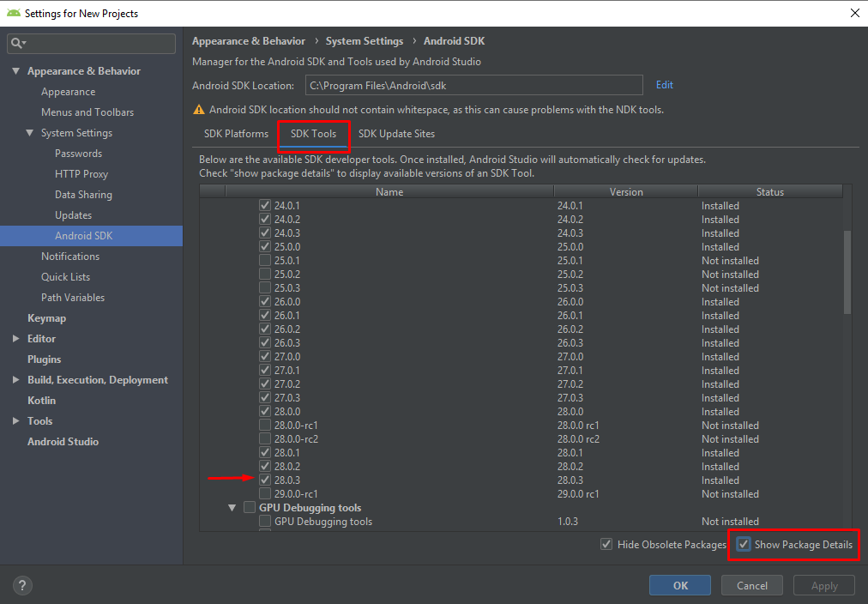The height and width of the screenshot is (604, 868).
Task: Check the 28.0.0-rc1 checkbox
Action: point(265,426)
